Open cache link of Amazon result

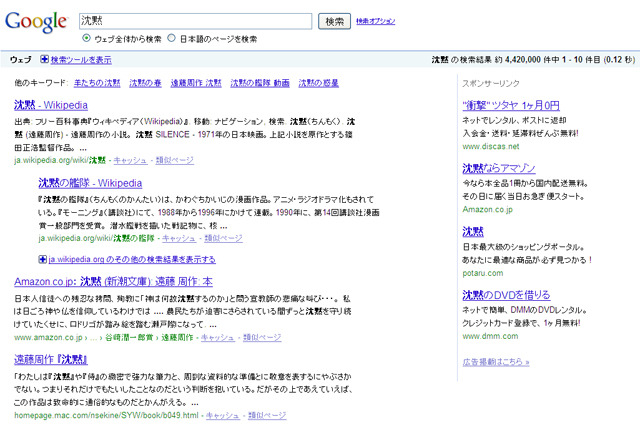pyautogui.click(x=218, y=337)
